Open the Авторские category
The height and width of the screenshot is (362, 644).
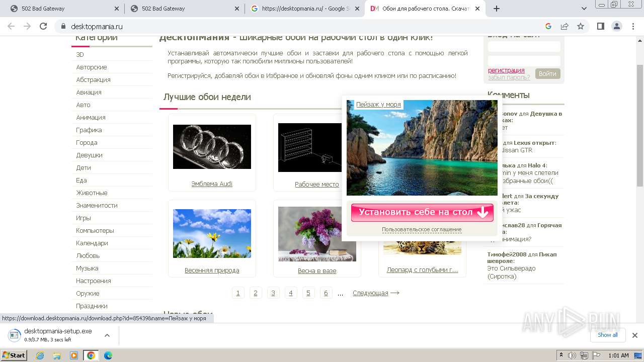(x=92, y=67)
